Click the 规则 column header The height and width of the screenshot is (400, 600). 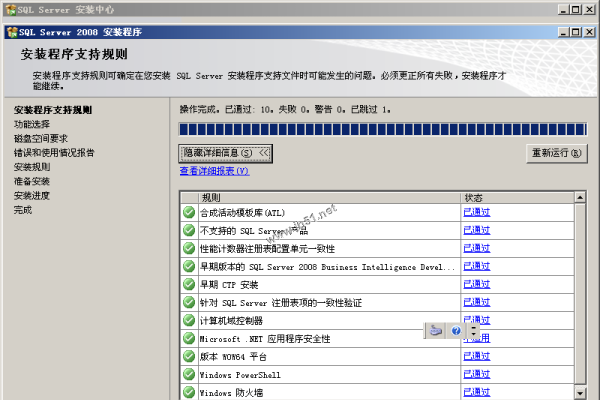(x=329, y=198)
